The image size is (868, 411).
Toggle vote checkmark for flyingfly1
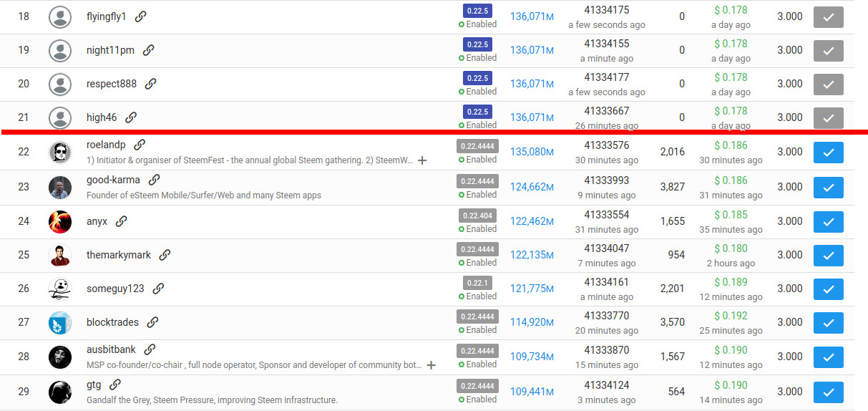828,17
